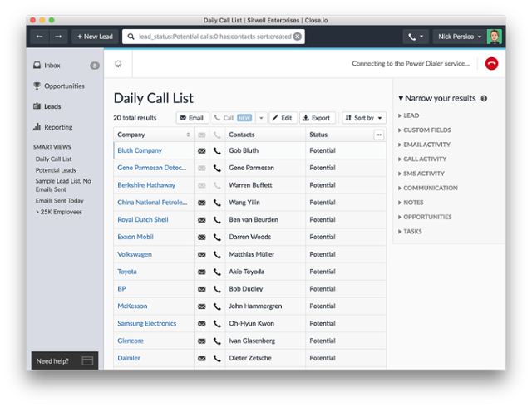Image resolution: width=532 pixels, height=407 pixels.
Task: Call Volkswagen via phone icon
Action: [x=217, y=254]
